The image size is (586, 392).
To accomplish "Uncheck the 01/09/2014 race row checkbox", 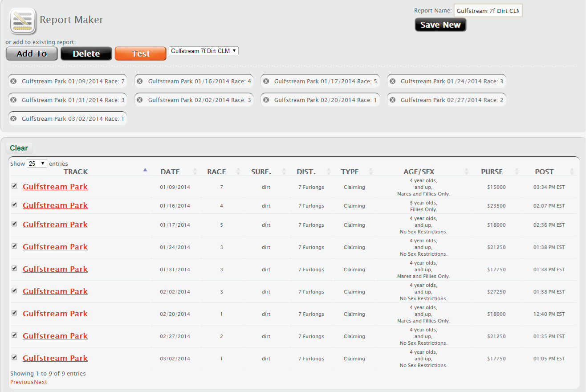I will 14,186.
